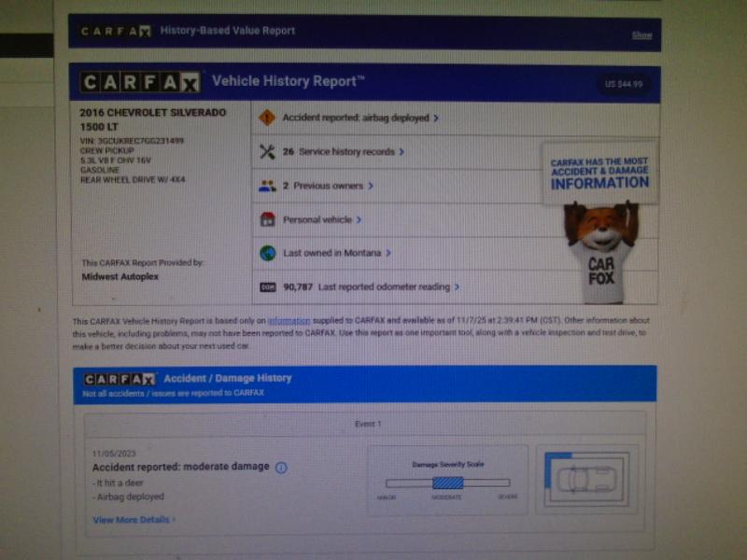Click the globe icon beside Last owned
This screenshot has height=560, width=747.
click(267, 253)
